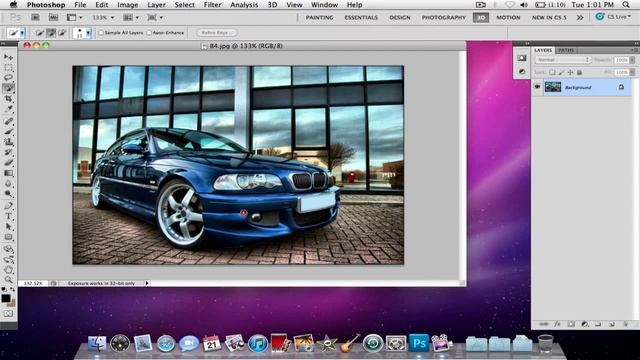Switch to the Layers tab
The image size is (640, 360).
pyautogui.click(x=543, y=50)
